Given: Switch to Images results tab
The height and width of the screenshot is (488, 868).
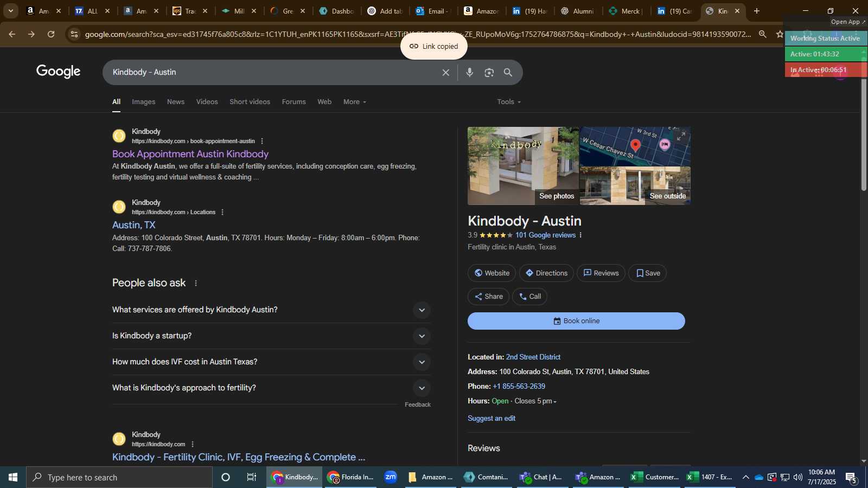Looking at the screenshot, I should (x=143, y=102).
